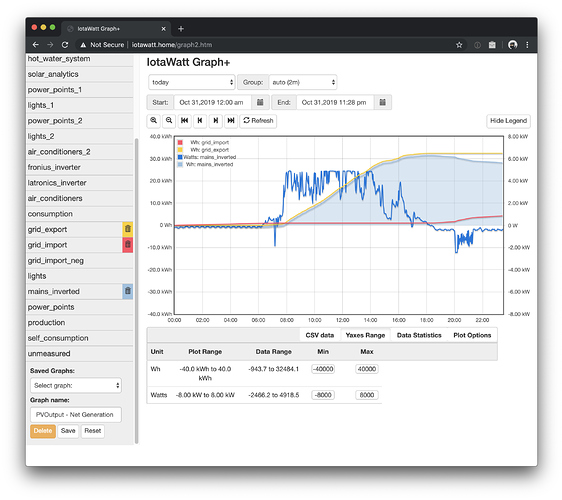Switch to the CSV data tab
The image size is (562, 500).
pyautogui.click(x=320, y=335)
